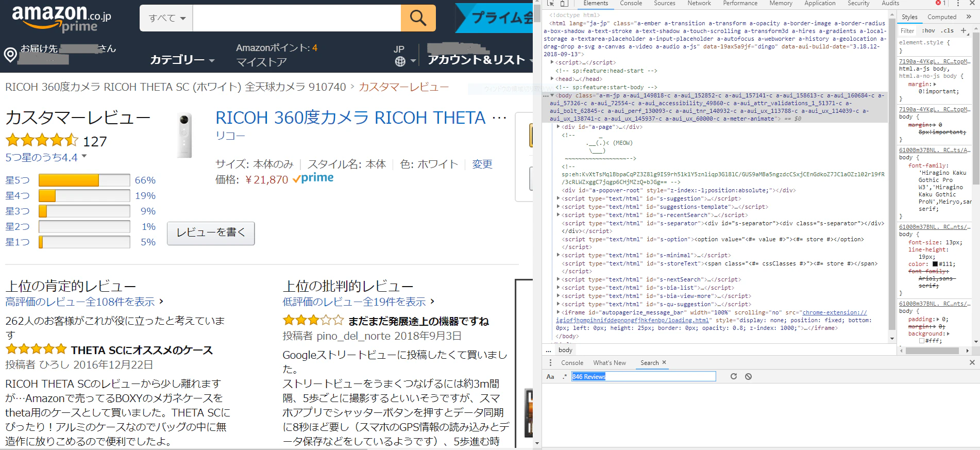
Task: Select the inspect element picker icon
Action: click(x=550, y=3)
